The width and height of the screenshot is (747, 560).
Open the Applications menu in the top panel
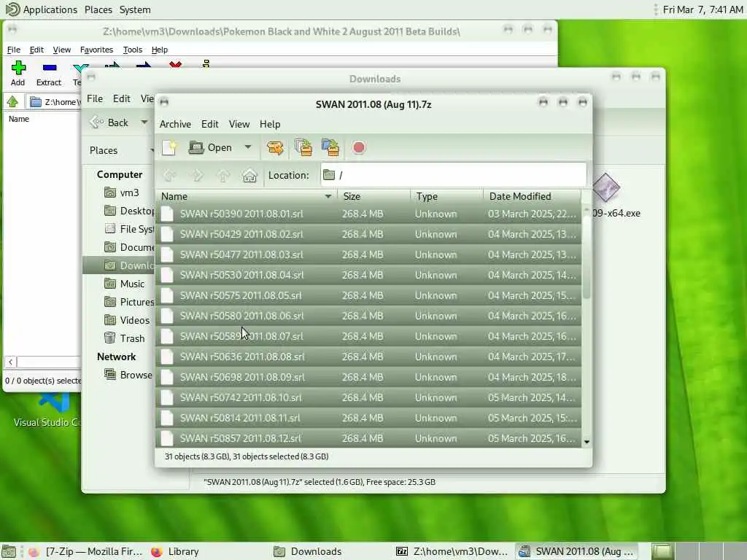click(x=42, y=9)
